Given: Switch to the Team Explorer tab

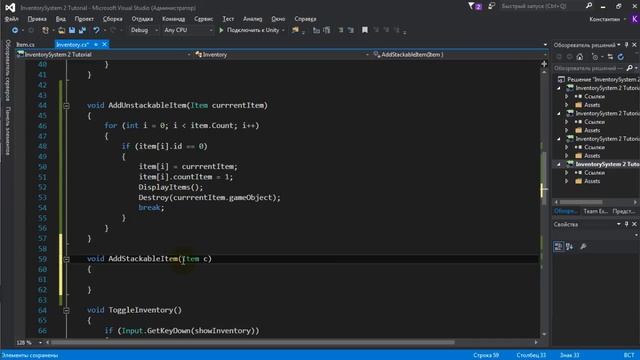Looking at the screenshot, I should (595, 211).
